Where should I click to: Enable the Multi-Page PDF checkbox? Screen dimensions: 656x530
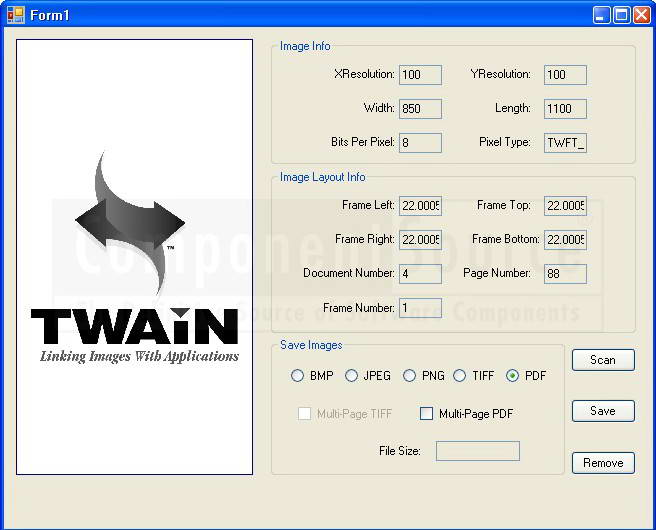(427, 414)
